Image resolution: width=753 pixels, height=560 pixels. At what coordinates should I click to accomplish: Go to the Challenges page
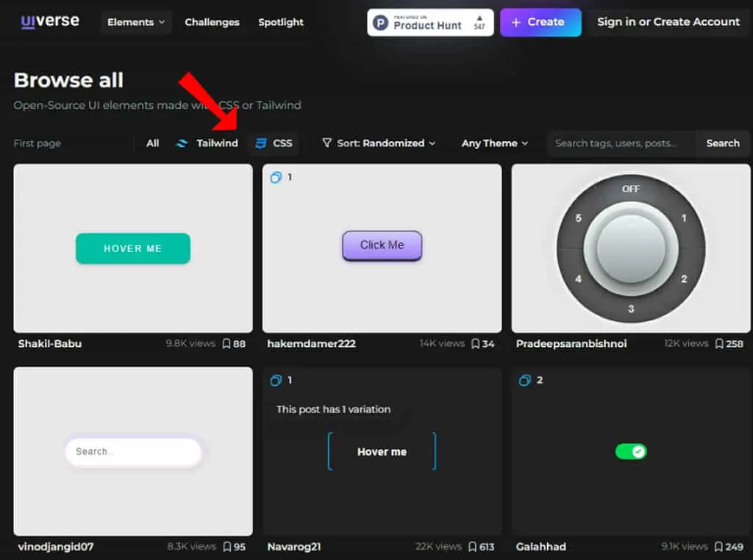point(212,22)
